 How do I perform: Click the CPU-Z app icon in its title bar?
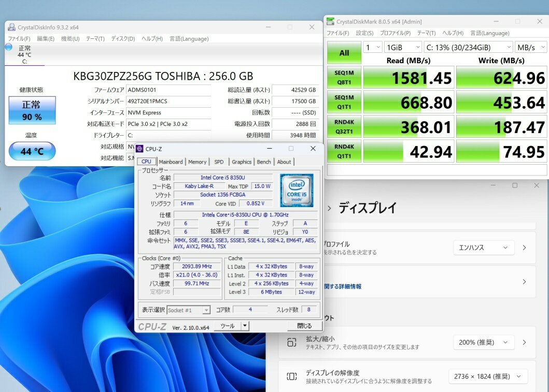(139, 149)
